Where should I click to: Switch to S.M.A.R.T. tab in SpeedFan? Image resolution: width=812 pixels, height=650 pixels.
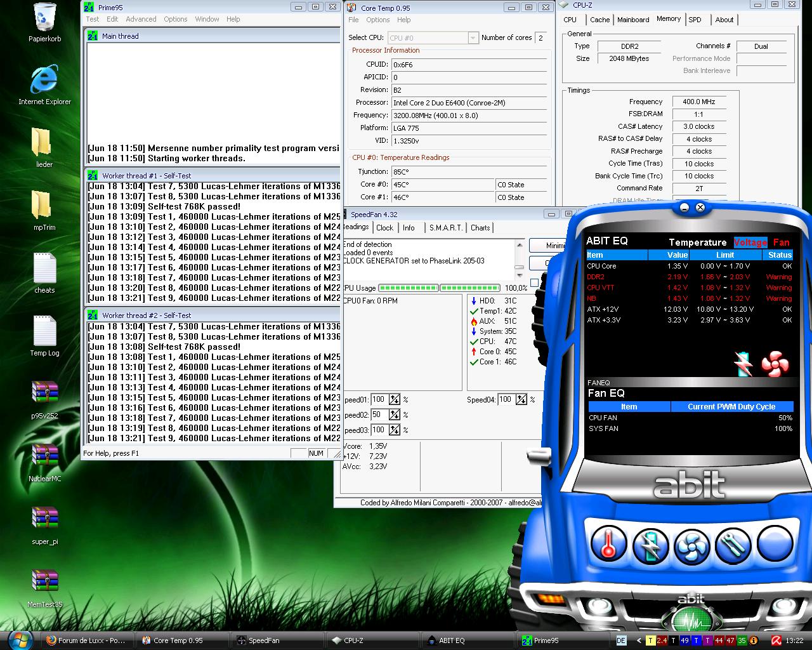[445, 228]
